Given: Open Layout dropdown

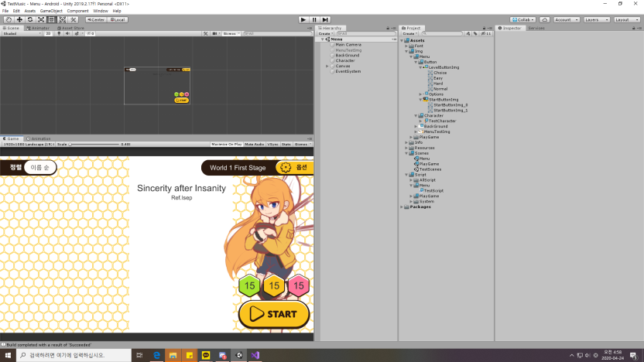Looking at the screenshot, I should point(626,19).
